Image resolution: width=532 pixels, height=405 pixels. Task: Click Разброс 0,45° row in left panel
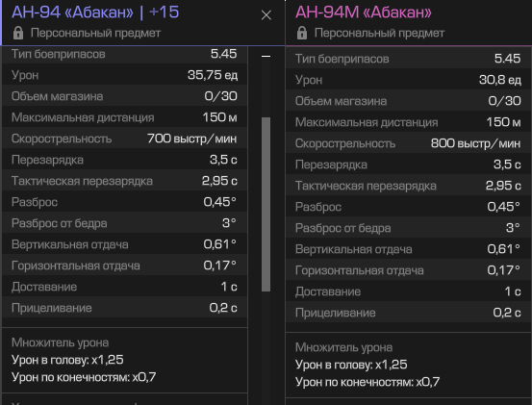click(x=124, y=202)
